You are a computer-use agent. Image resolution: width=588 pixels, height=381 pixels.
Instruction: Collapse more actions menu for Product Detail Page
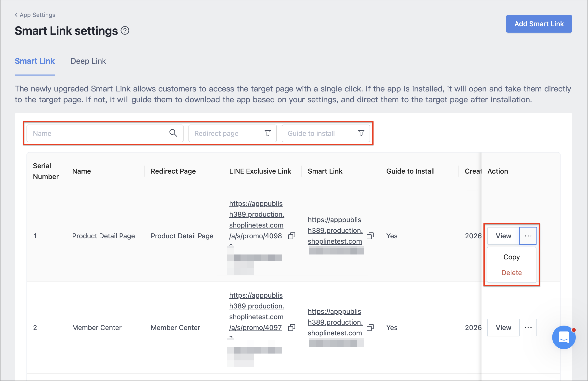click(x=528, y=236)
